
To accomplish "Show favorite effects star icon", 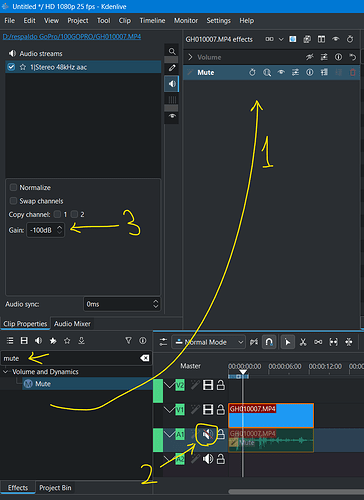I will click(x=67, y=341).
